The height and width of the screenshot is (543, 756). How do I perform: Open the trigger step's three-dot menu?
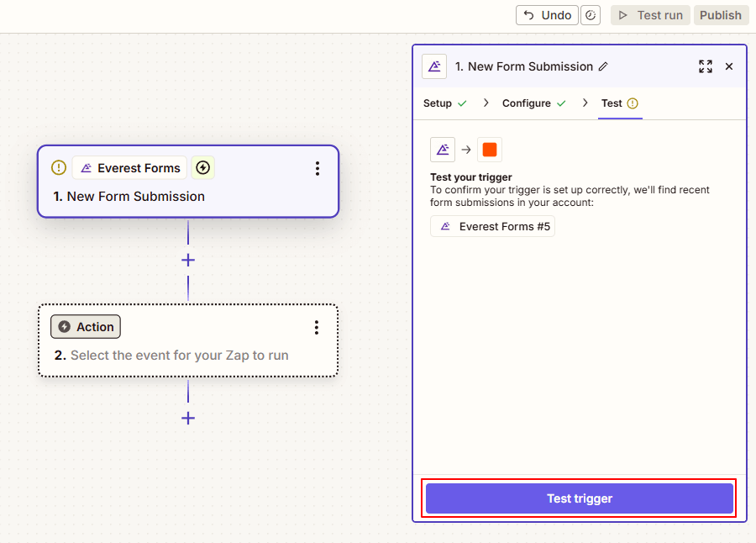318,168
